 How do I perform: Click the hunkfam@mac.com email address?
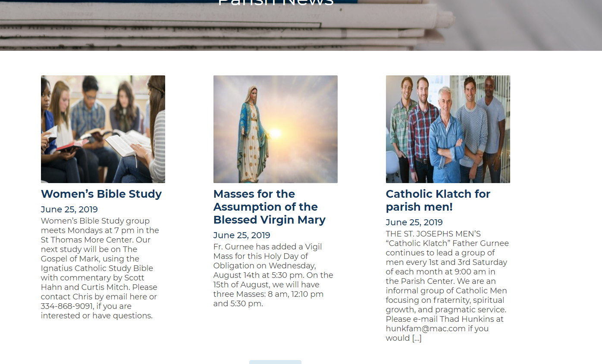(x=426, y=329)
